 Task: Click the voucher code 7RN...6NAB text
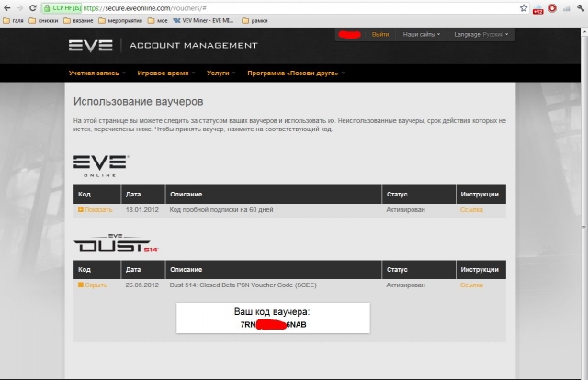pos(273,325)
